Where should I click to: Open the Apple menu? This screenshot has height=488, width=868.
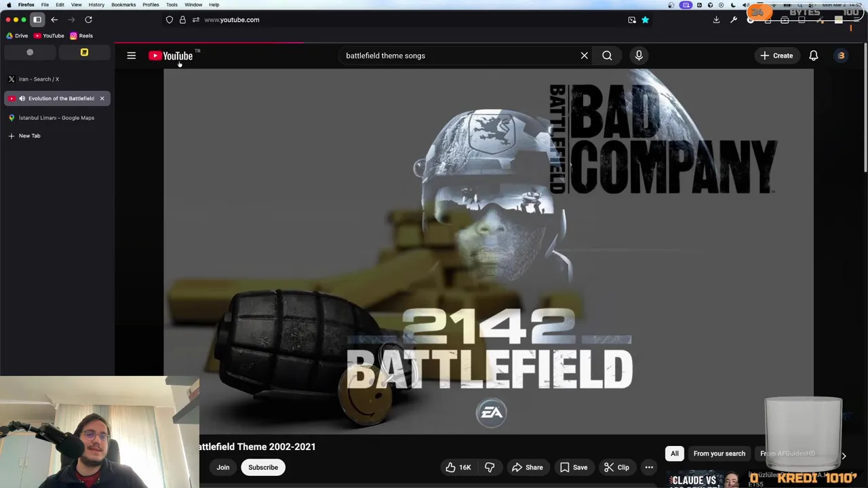(9, 5)
